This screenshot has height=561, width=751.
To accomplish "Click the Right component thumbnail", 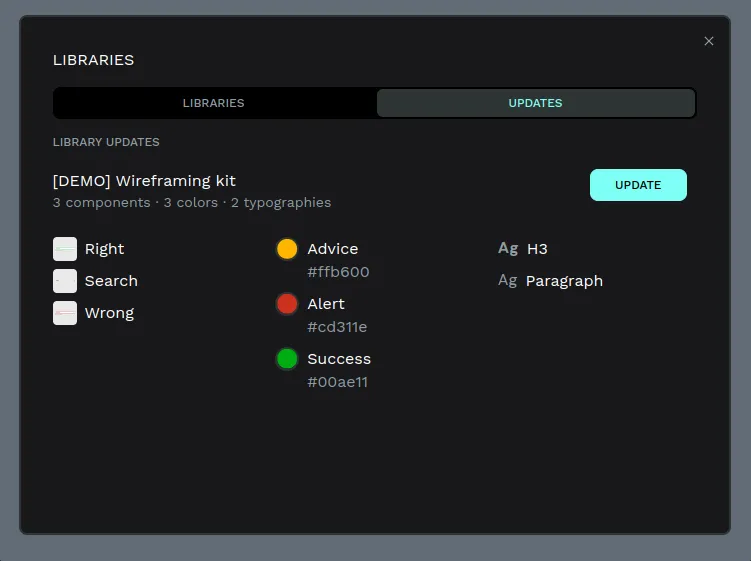I will [x=65, y=249].
